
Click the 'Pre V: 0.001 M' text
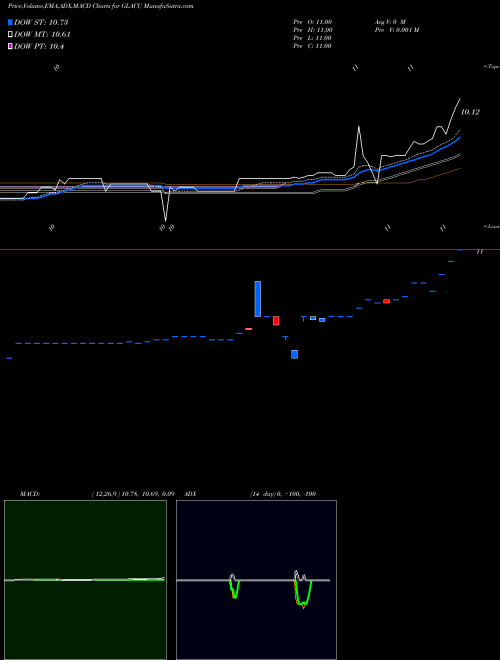pos(396,30)
